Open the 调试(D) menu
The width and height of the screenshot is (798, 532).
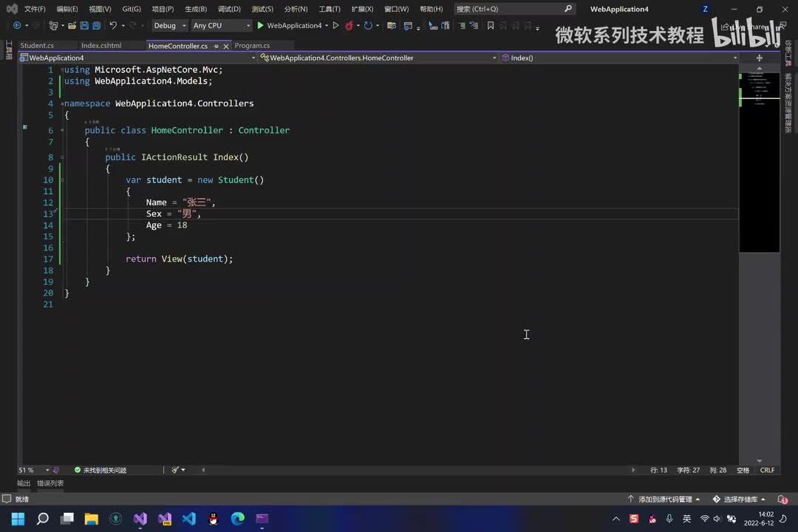pos(229,9)
